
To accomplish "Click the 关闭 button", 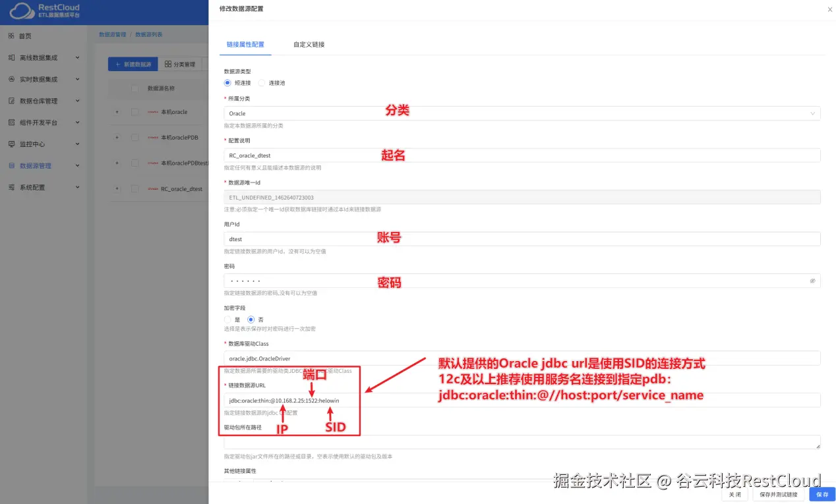I will coord(734,494).
